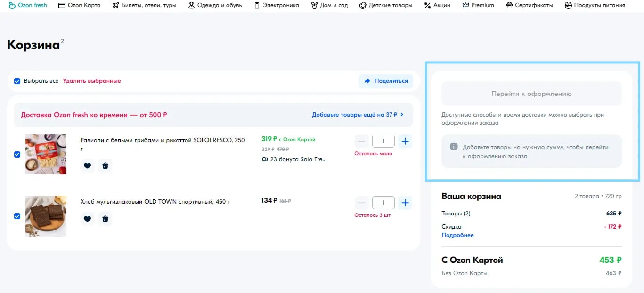The image size is (644, 293).
Task: Increase ravioli quantity with plus button
Action: [405, 141]
